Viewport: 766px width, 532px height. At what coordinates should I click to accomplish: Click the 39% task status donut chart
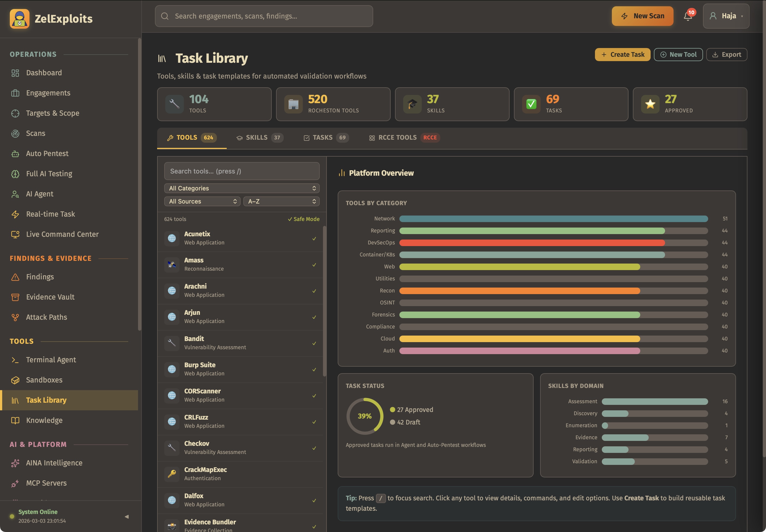coord(364,416)
